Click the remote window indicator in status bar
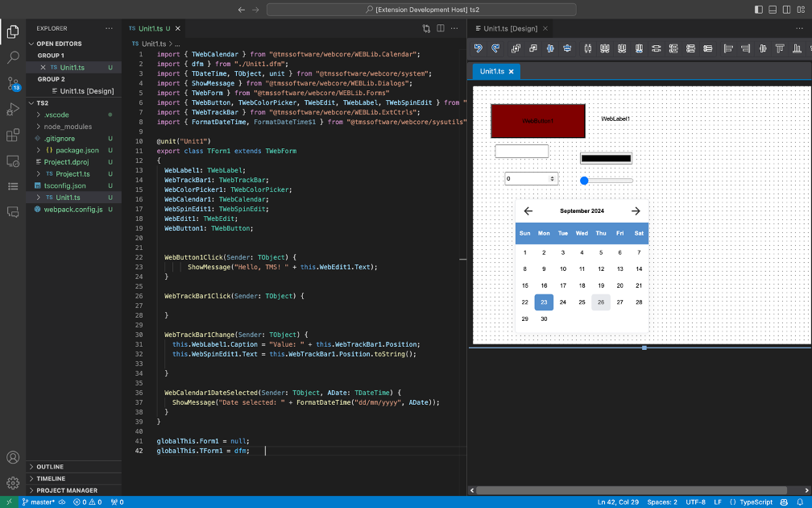812x508 pixels. coord(9,502)
